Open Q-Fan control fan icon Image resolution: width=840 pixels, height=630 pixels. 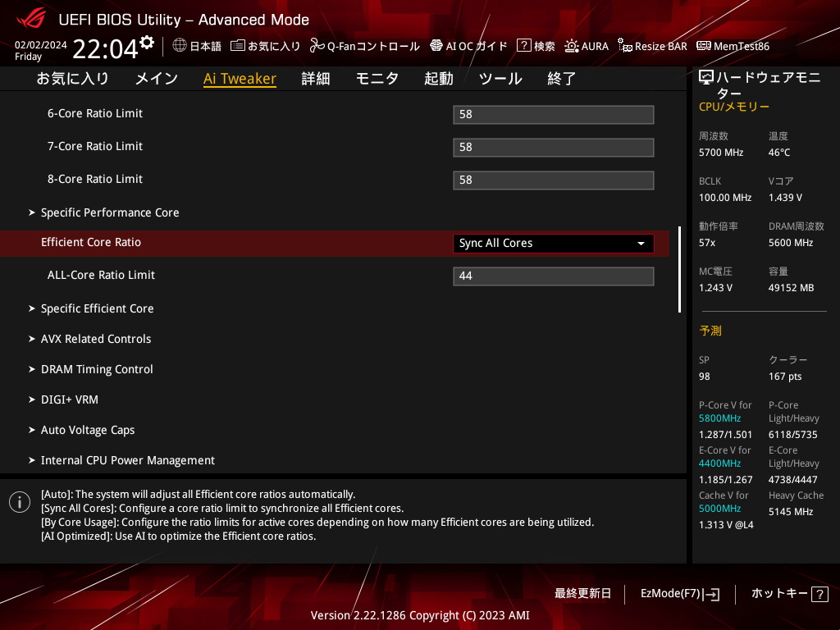[x=317, y=46]
